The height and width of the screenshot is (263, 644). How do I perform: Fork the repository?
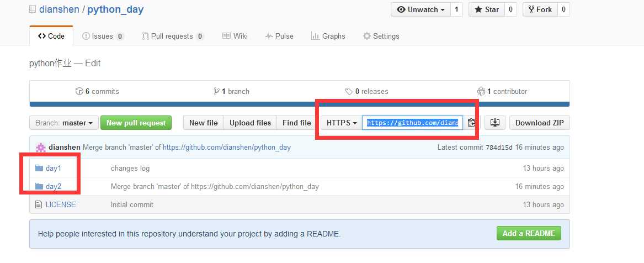(x=540, y=9)
